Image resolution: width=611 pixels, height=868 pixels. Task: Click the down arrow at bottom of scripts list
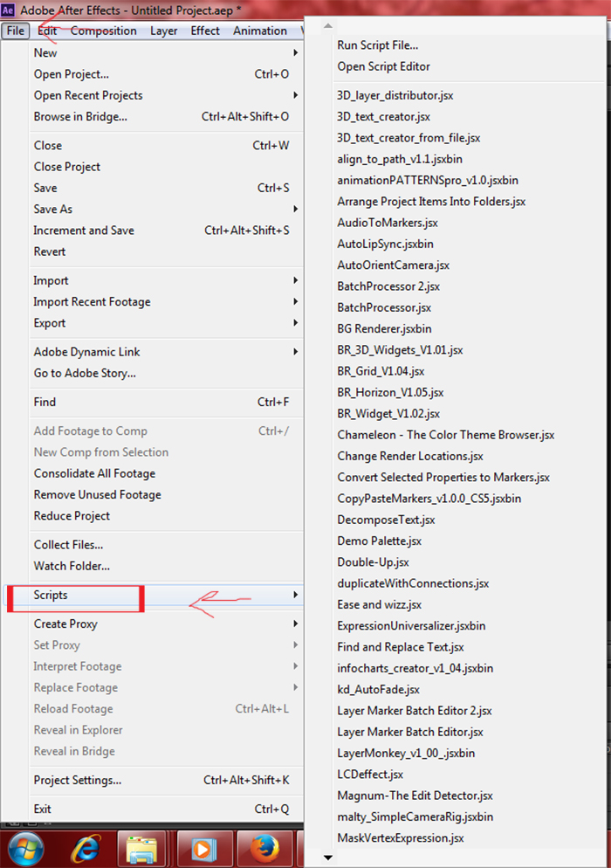coord(327,858)
